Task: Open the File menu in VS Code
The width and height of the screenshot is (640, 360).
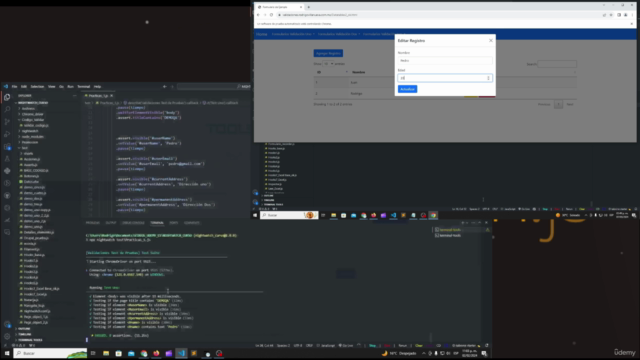Action: (14, 87)
